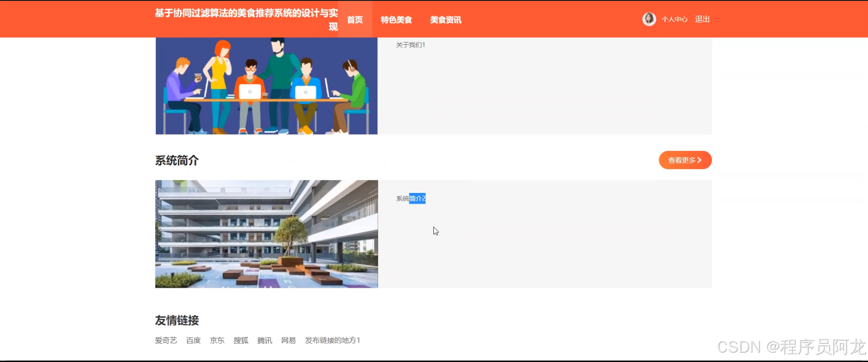Open the 腾讯 friendly link
The height and width of the screenshot is (362, 868).
pos(265,341)
